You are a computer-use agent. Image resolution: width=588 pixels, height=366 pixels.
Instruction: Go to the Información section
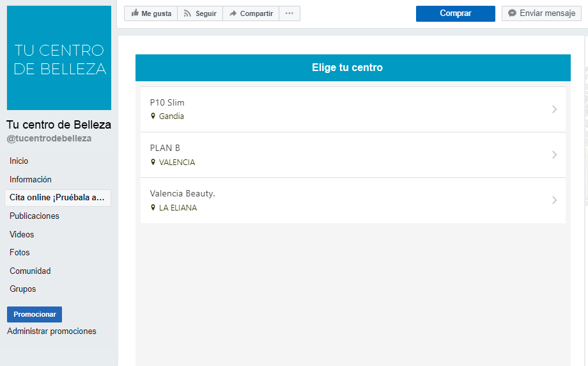click(31, 179)
